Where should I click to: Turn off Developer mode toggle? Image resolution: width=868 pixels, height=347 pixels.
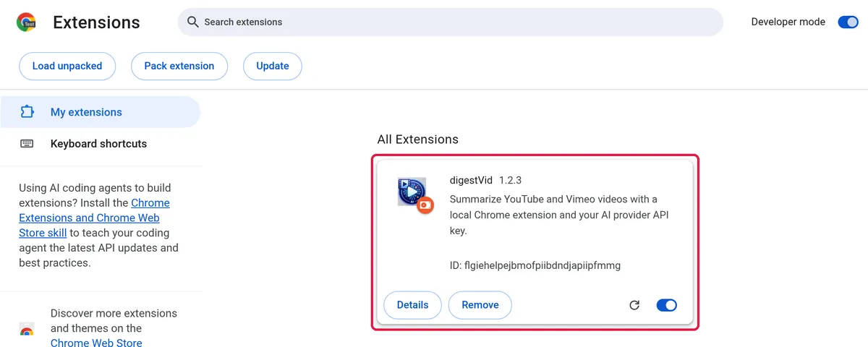tap(848, 22)
